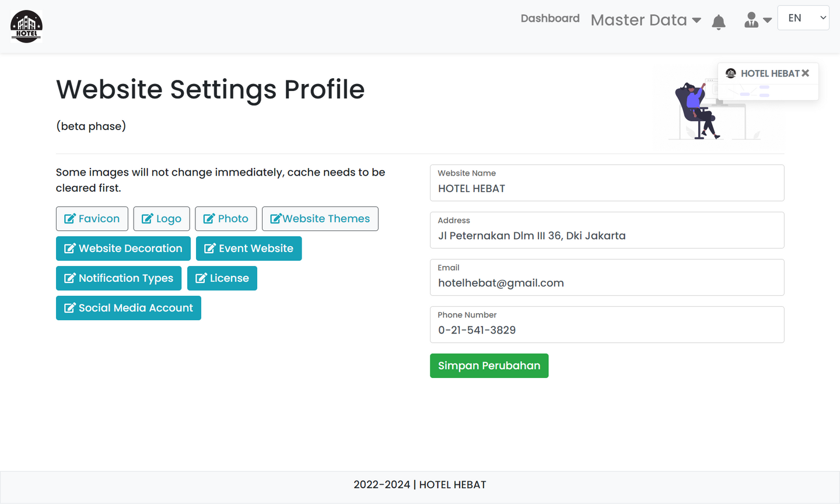Open Website Themes settings
The width and height of the screenshot is (840, 504).
click(320, 219)
